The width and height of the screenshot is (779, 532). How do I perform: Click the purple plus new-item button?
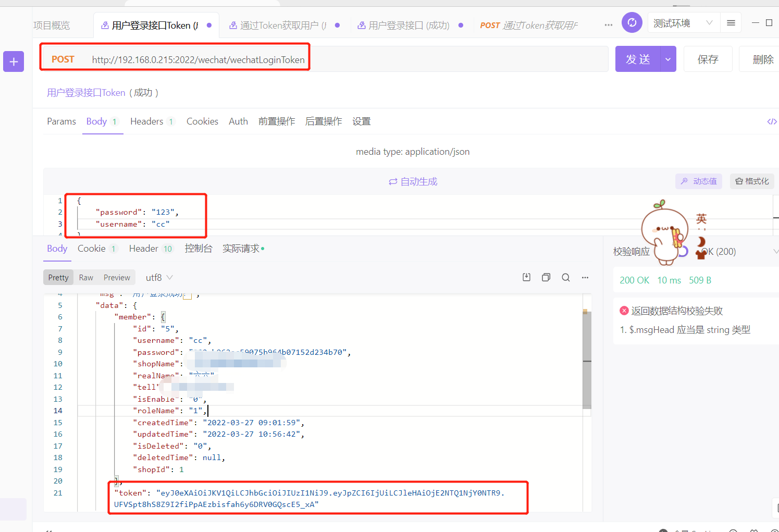click(14, 61)
